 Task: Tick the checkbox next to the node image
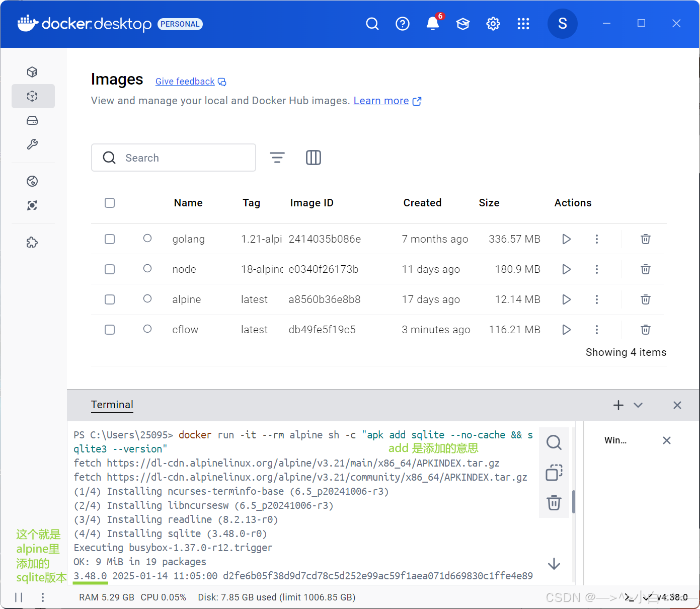pyautogui.click(x=110, y=269)
